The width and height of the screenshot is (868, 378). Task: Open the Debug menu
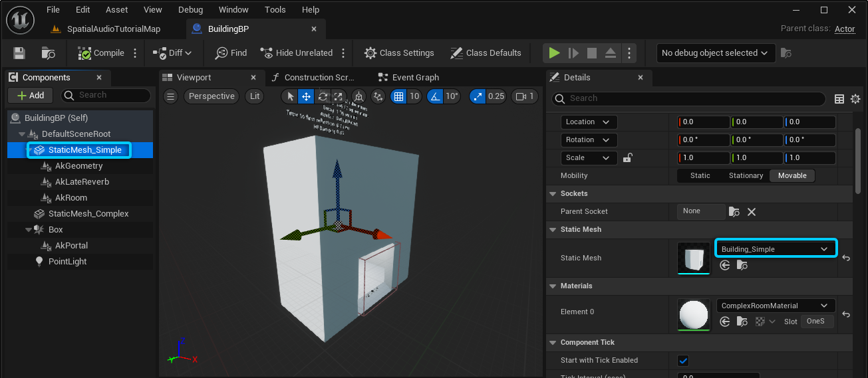point(191,10)
